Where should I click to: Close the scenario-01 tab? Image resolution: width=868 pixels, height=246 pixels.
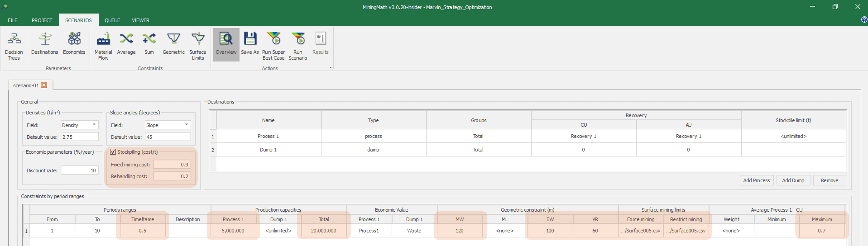coord(44,85)
